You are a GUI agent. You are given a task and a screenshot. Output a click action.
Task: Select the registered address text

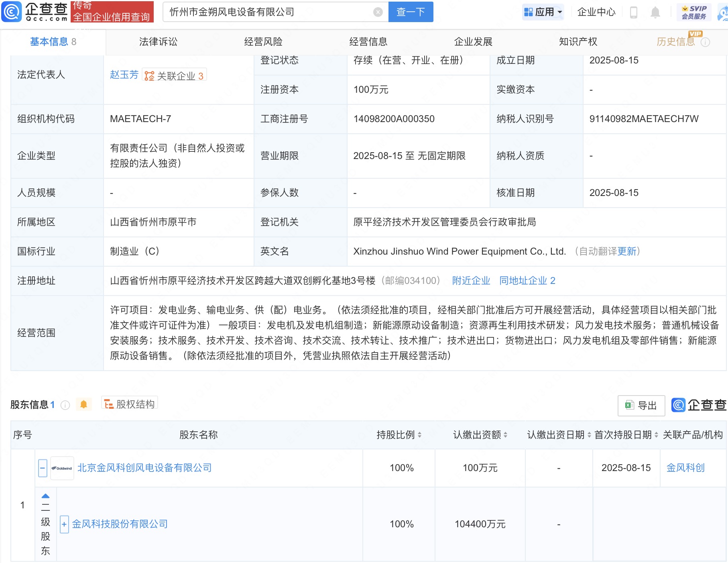pyautogui.click(x=243, y=281)
